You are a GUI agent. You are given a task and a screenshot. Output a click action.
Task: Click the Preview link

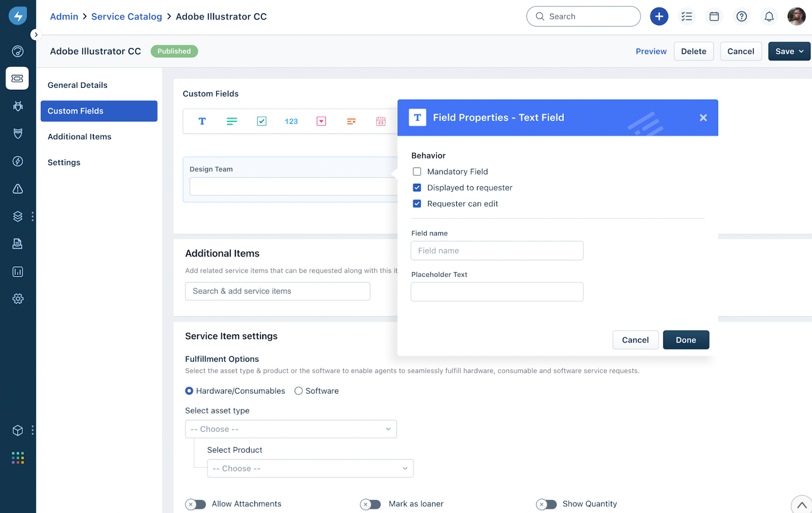pyautogui.click(x=651, y=51)
